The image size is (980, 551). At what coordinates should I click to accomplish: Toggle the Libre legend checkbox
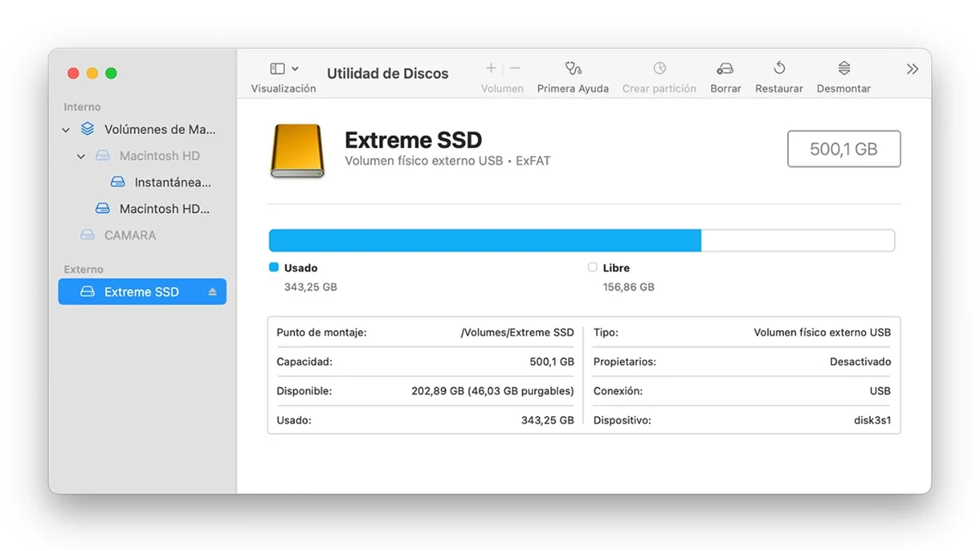591,267
